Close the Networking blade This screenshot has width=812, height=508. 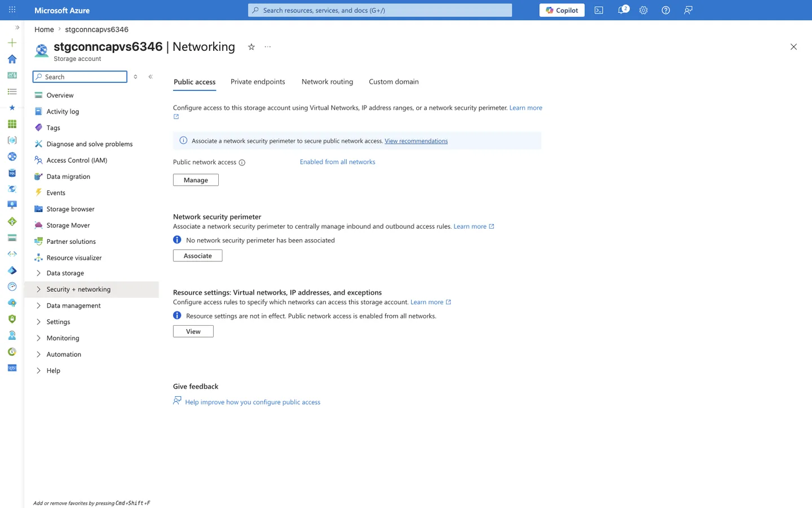tap(793, 47)
